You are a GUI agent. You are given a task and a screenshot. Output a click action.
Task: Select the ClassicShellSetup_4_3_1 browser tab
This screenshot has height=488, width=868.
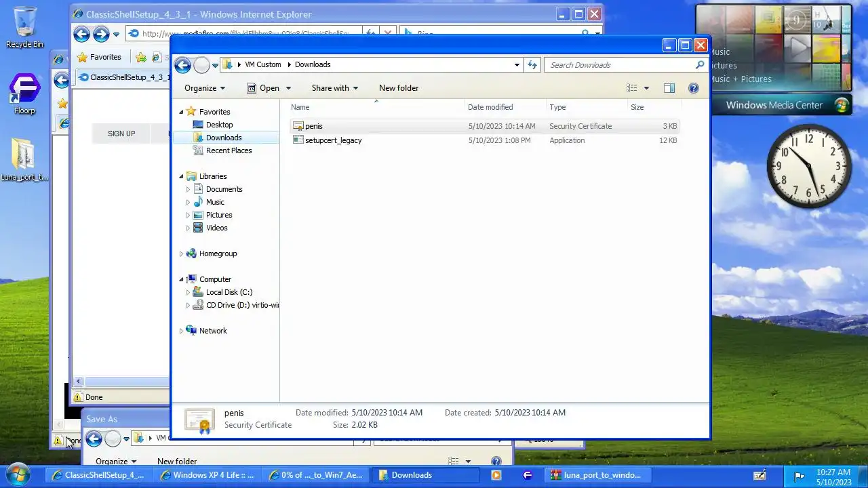pos(123,77)
